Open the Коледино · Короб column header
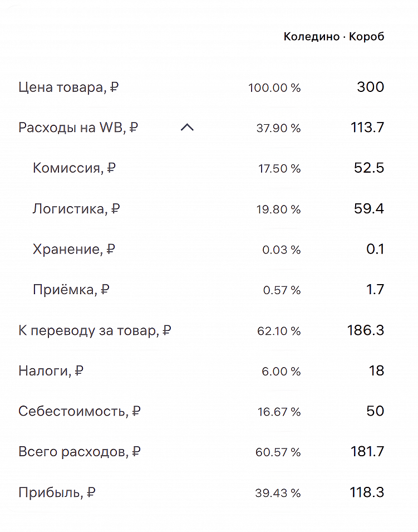418x532 pixels. click(x=333, y=37)
